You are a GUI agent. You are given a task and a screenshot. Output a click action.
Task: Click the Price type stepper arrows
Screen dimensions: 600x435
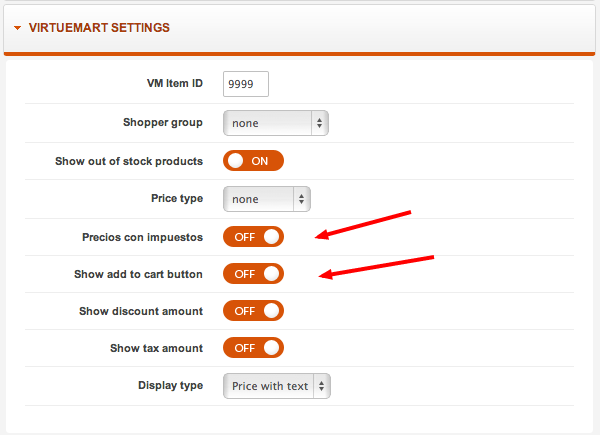coord(302,199)
